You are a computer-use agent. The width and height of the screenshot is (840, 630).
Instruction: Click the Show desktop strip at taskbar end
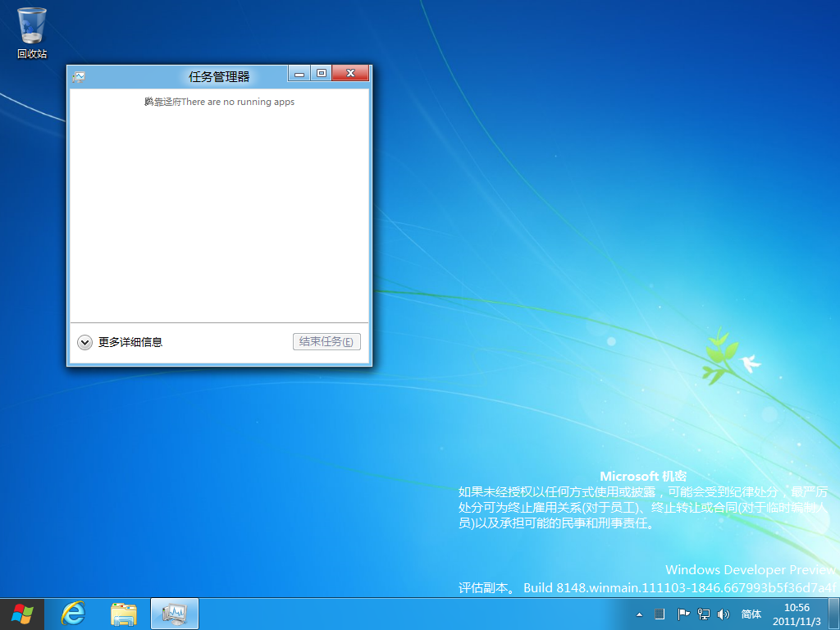coord(834,614)
